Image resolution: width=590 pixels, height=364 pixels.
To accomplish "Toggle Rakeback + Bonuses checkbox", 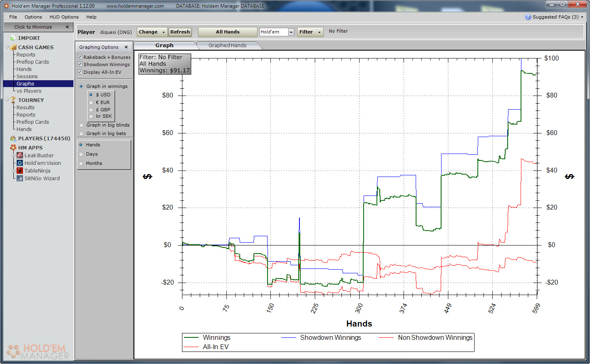I will [x=80, y=57].
